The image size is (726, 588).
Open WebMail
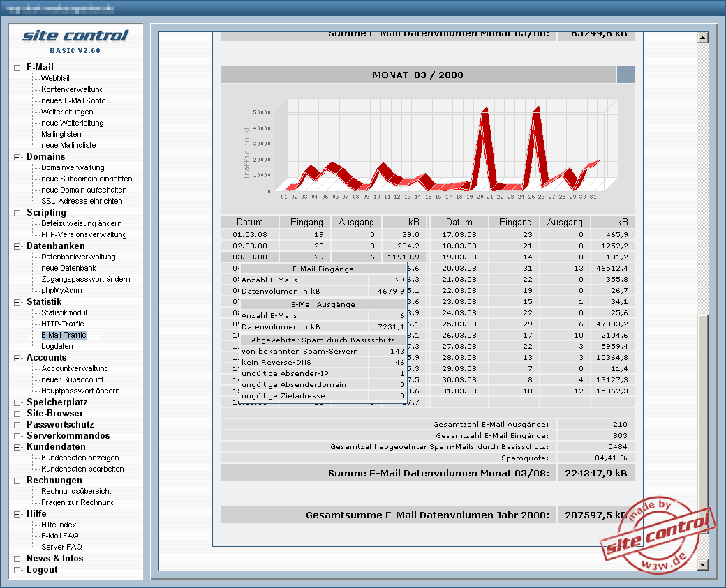pyautogui.click(x=55, y=78)
